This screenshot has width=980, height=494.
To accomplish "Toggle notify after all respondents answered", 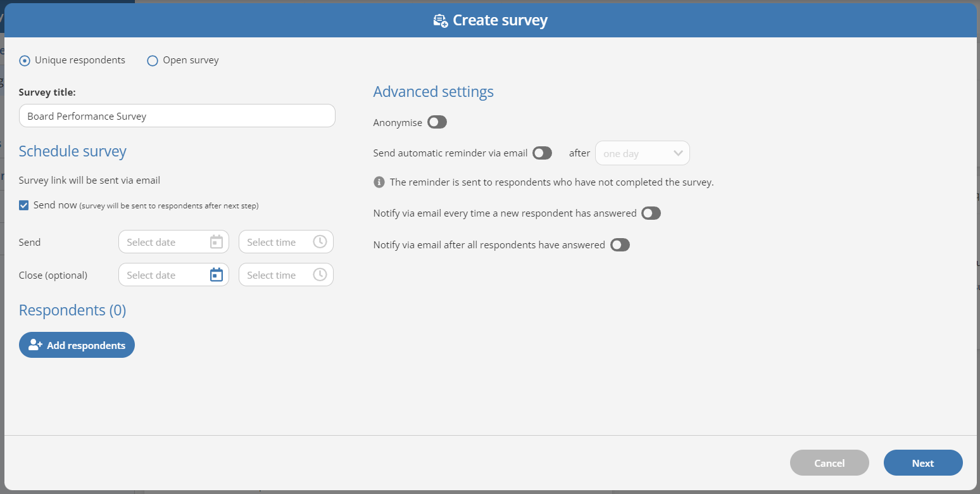I will pyautogui.click(x=620, y=245).
